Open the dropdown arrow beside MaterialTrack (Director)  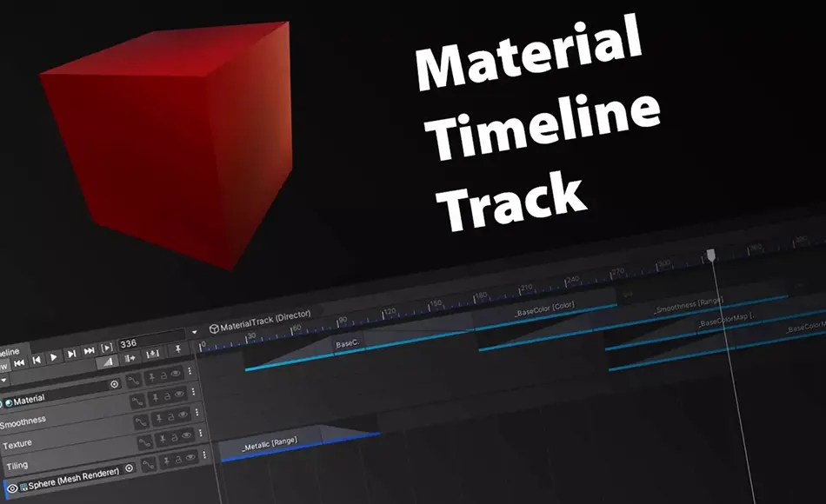pos(194,332)
